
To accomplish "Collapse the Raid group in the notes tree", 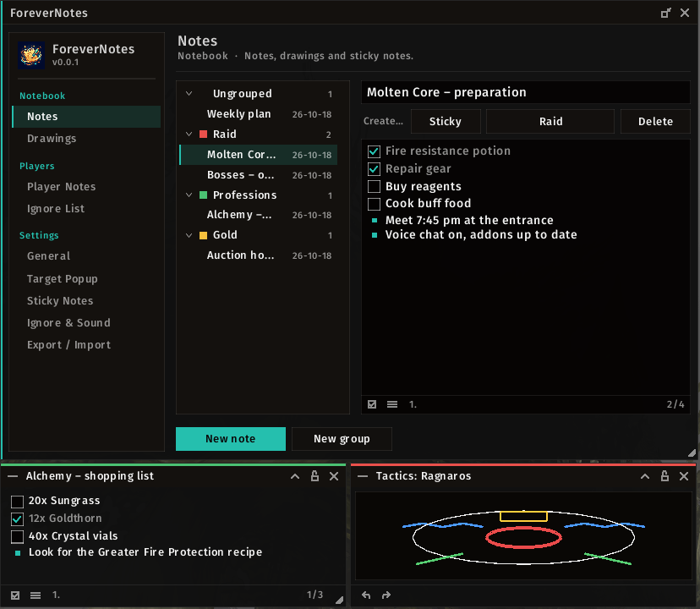I will [189, 134].
